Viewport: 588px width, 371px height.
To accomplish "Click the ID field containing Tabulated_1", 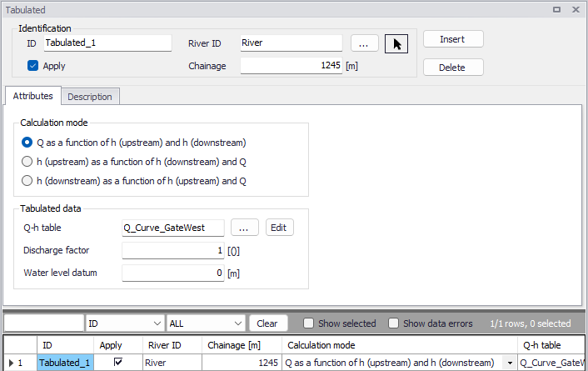I will point(107,43).
